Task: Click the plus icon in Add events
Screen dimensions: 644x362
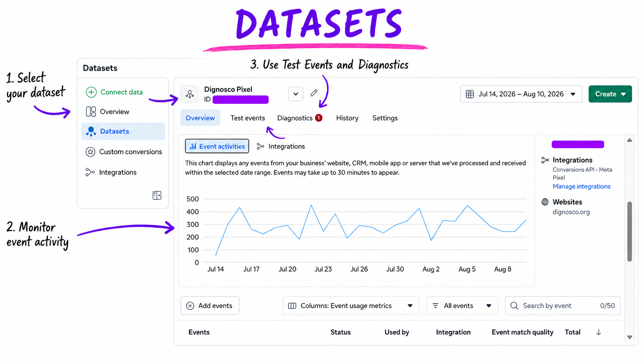Action: [x=190, y=306]
